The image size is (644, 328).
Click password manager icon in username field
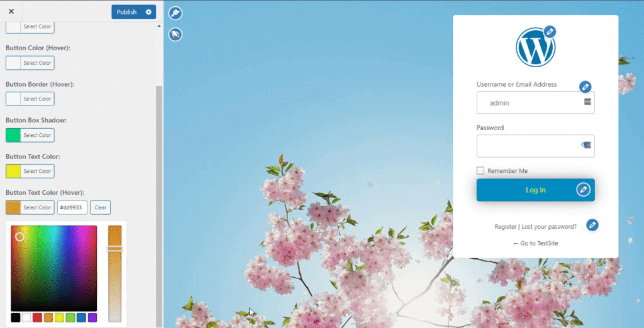pyautogui.click(x=588, y=101)
